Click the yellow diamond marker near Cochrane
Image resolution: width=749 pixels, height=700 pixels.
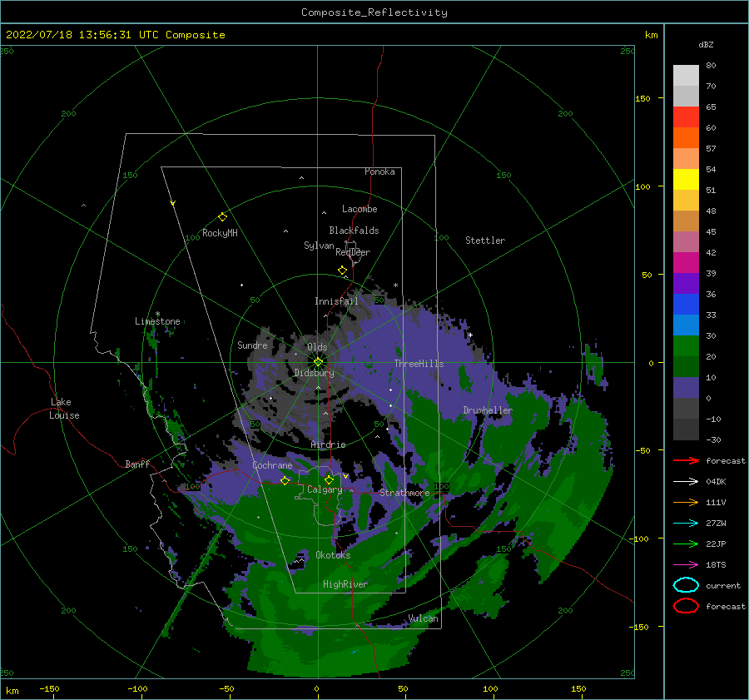285,480
